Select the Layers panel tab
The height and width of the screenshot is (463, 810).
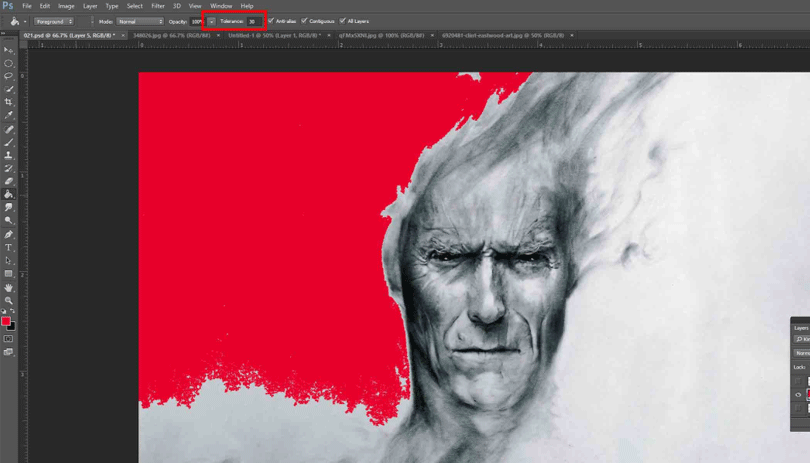click(x=801, y=328)
